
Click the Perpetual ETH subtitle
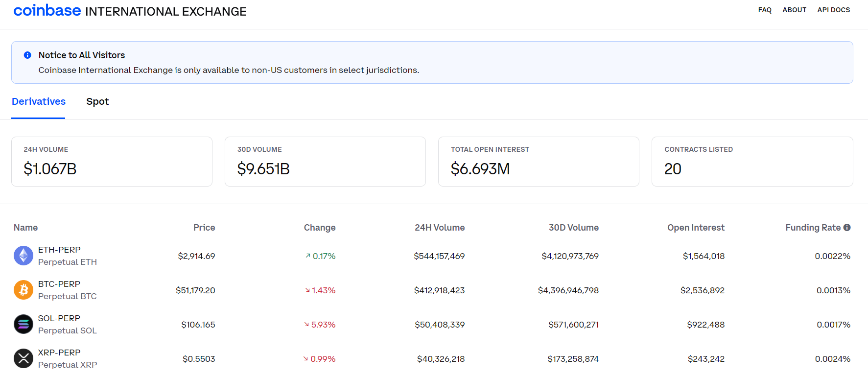tap(68, 262)
